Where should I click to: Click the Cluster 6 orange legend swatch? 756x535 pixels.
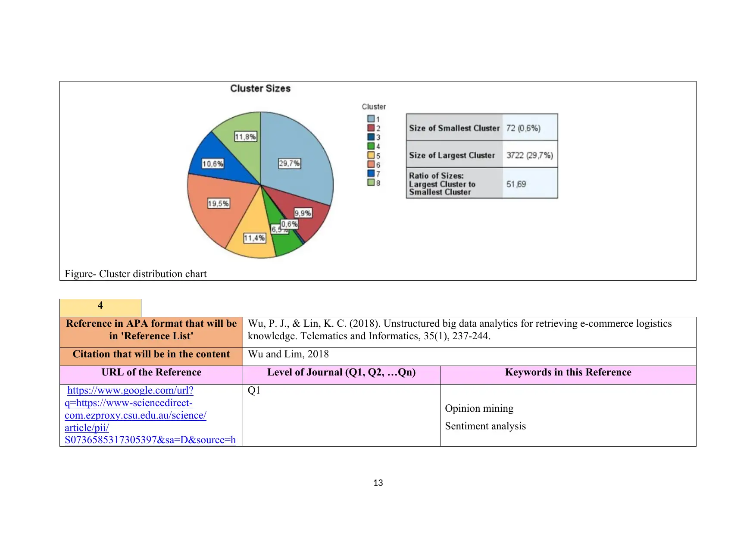pyautogui.click(x=371, y=164)
